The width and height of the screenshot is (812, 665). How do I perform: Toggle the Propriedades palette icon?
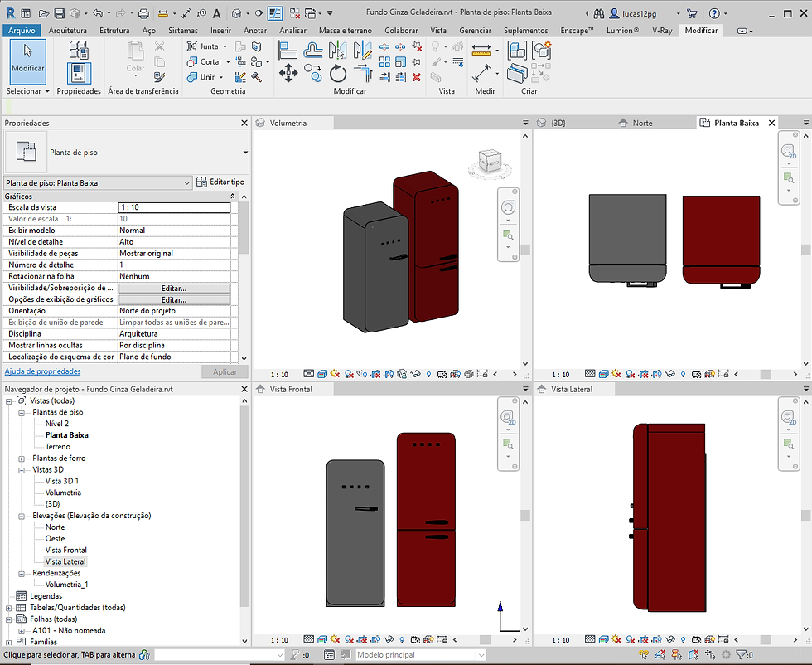pos(79,73)
